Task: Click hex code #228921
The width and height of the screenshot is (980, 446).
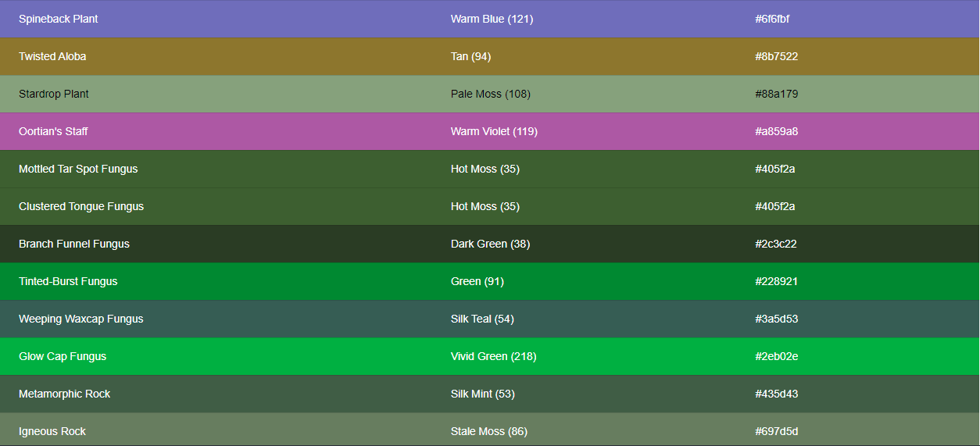Action: point(776,281)
